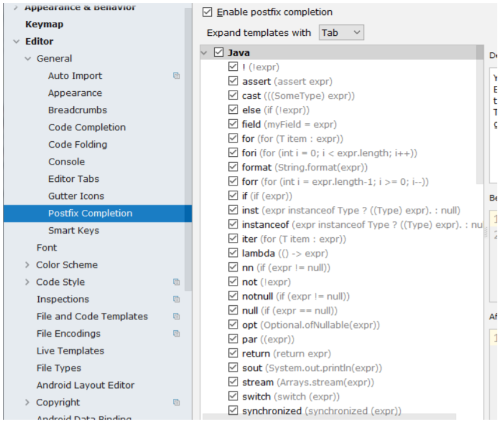Uncheck the stream template
Viewport: 504px width, 422px height.
[x=233, y=381]
